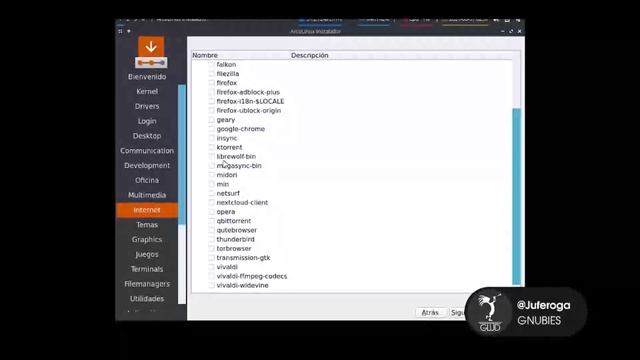The image size is (640, 360).
Task: Open the Oficina step
Action: point(147,180)
